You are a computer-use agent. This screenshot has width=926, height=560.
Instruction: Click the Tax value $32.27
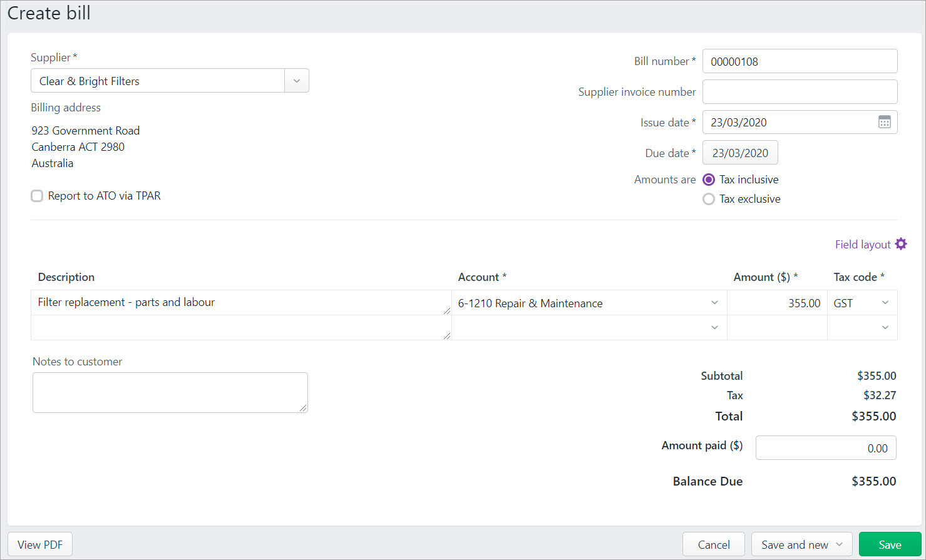point(880,395)
